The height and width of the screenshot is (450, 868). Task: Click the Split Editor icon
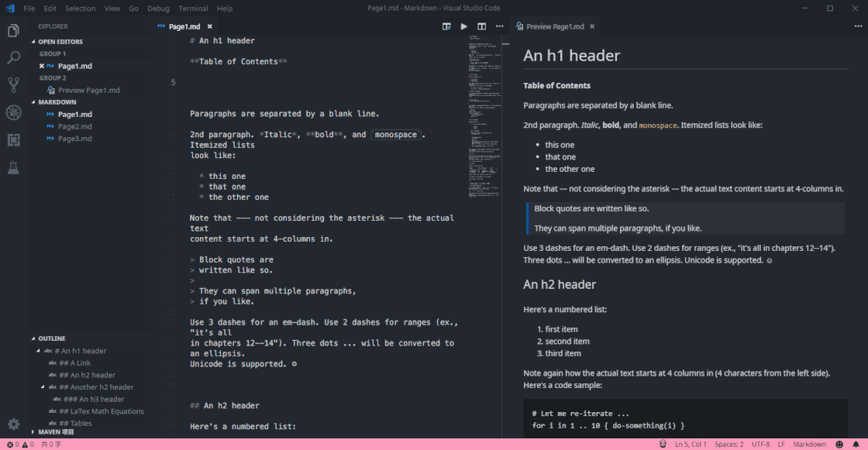pyautogui.click(x=481, y=26)
